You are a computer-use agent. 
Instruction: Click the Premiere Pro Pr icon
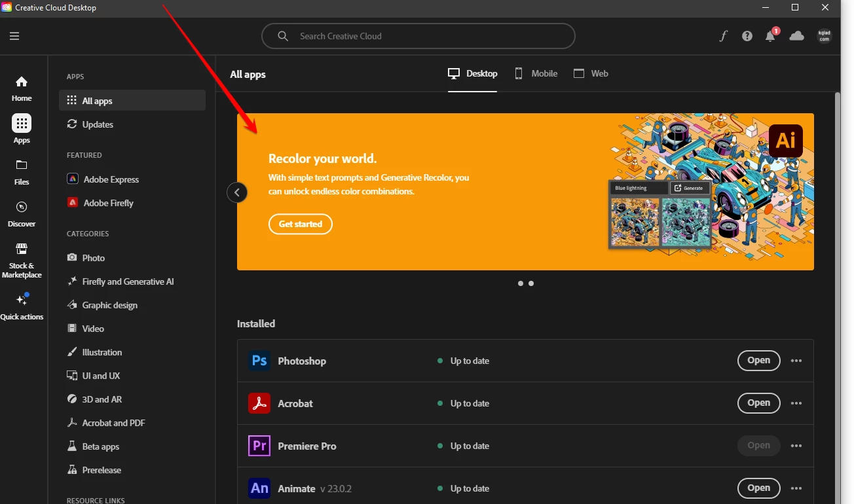pos(259,446)
